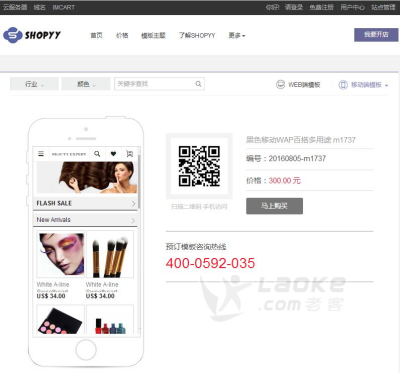Click phone preview scrollbar
The width and height of the screenshot is (400, 373).
point(139,182)
